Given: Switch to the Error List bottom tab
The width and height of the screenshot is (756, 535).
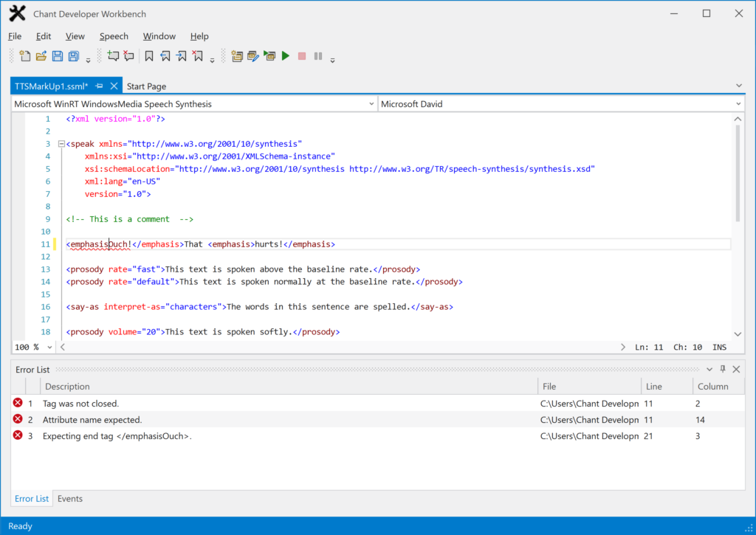Looking at the screenshot, I should (31, 499).
